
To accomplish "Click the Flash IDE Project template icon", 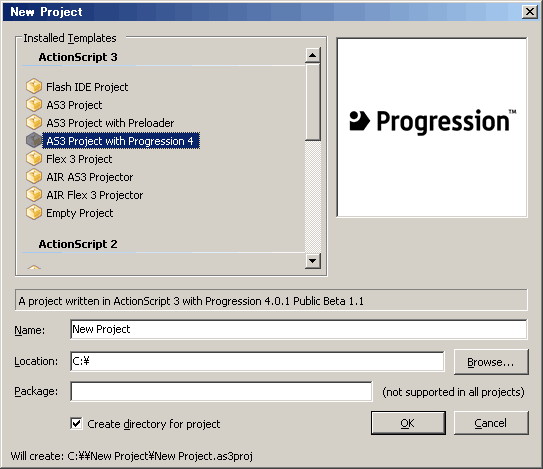I will (34, 87).
